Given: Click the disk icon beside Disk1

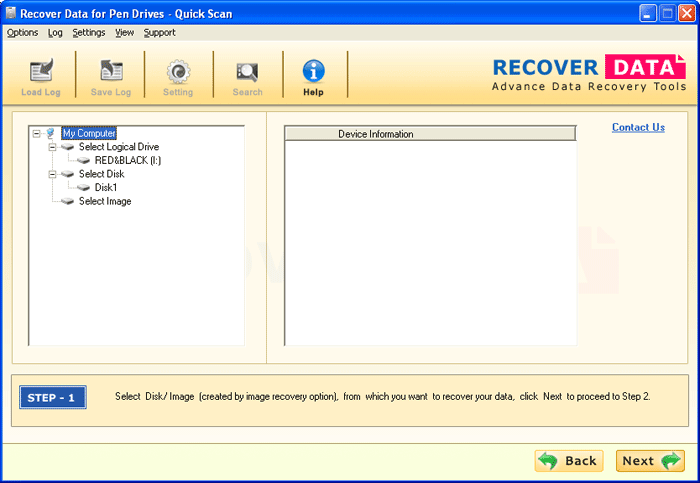Looking at the screenshot, I should click(84, 187).
